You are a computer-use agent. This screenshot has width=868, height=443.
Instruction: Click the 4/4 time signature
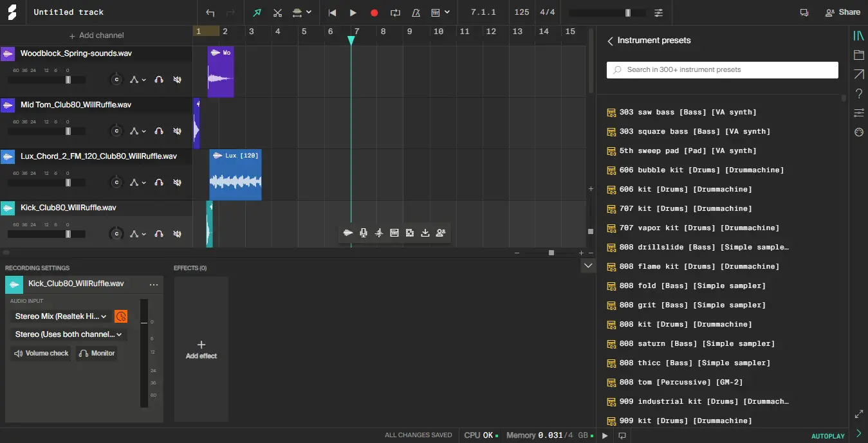coord(548,12)
